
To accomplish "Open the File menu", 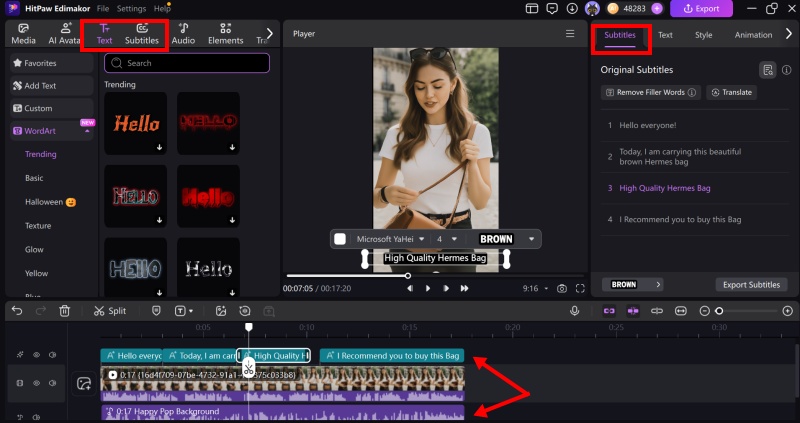I will click(x=103, y=9).
